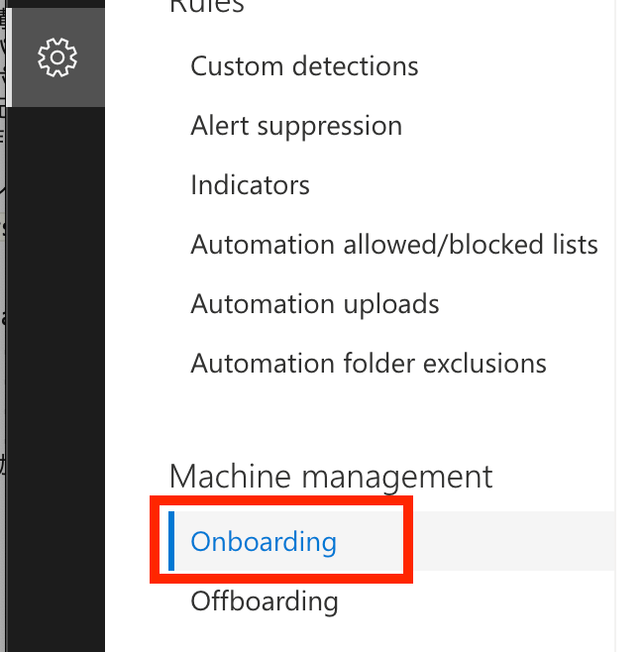Choose the Indicators link in the Rules list
The width and height of the screenshot is (644, 652).
coord(250,184)
